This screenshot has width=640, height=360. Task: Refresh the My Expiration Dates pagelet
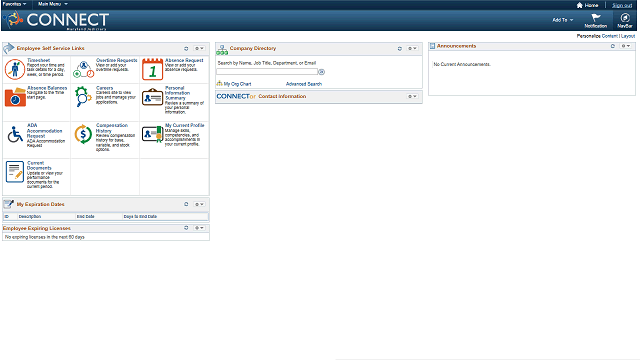pyautogui.click(x=186, y=204)
